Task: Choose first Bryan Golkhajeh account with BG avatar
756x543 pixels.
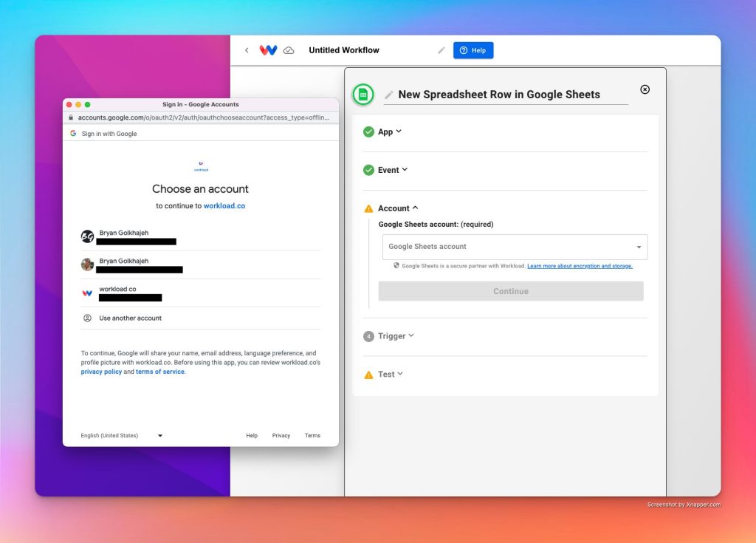Action: [x=201, y=237]
